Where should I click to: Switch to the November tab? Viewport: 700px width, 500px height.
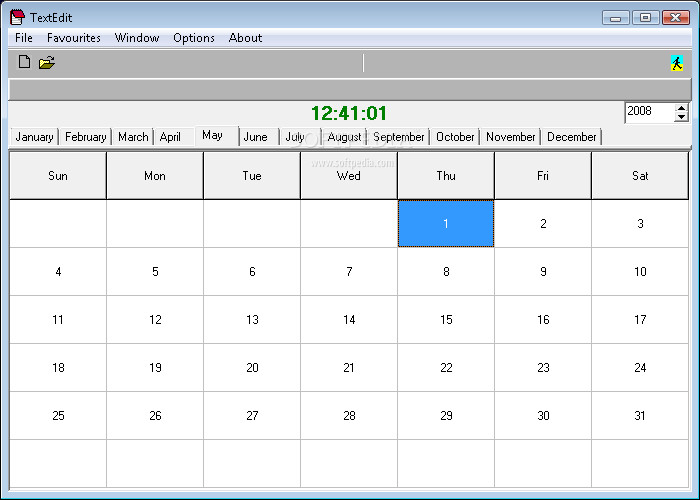coord(510,137)
